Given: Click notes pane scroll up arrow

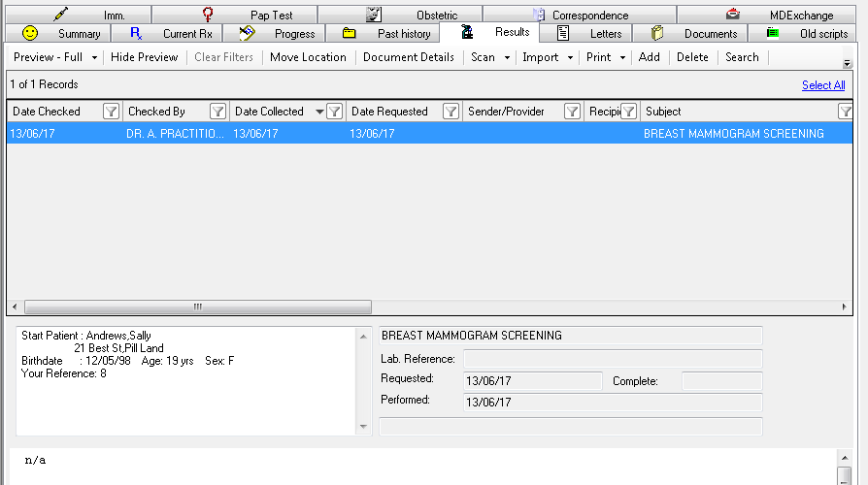Looking at the screenshot, I should pos(844,457).
